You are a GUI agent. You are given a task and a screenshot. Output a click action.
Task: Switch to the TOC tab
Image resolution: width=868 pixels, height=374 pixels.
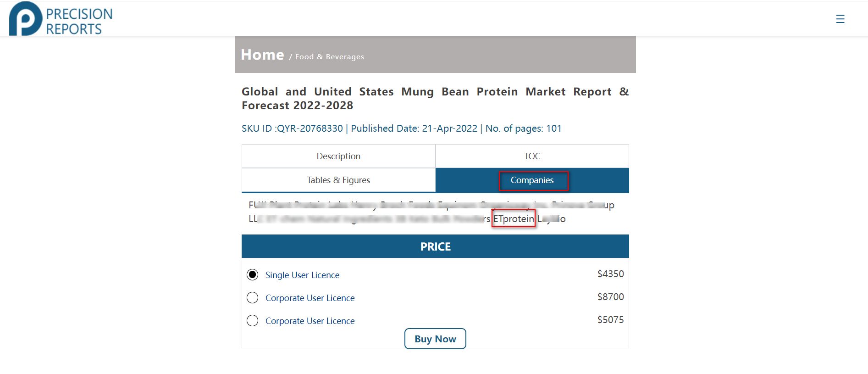532,156
